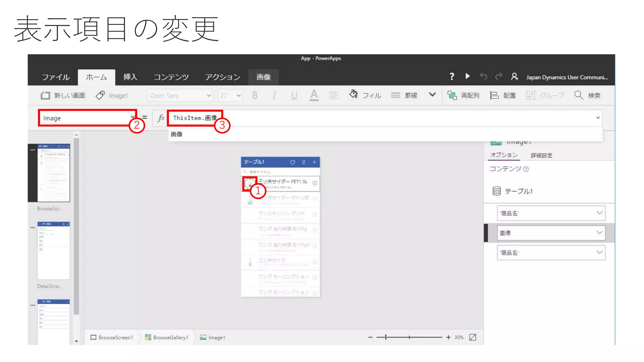Open the BrowseScreen ellipsis menu
The width and height of the screenshot is (644, 362).
coord(33,150)
